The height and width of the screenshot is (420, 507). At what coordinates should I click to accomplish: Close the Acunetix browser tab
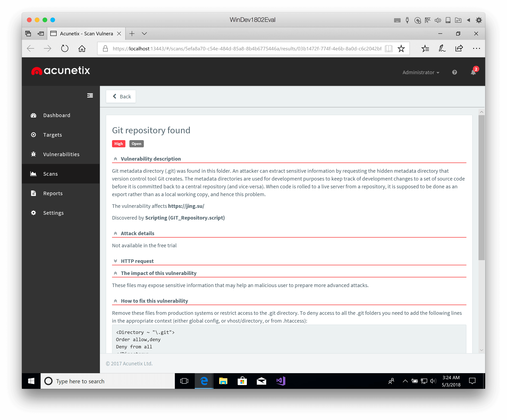click(119, 34)
